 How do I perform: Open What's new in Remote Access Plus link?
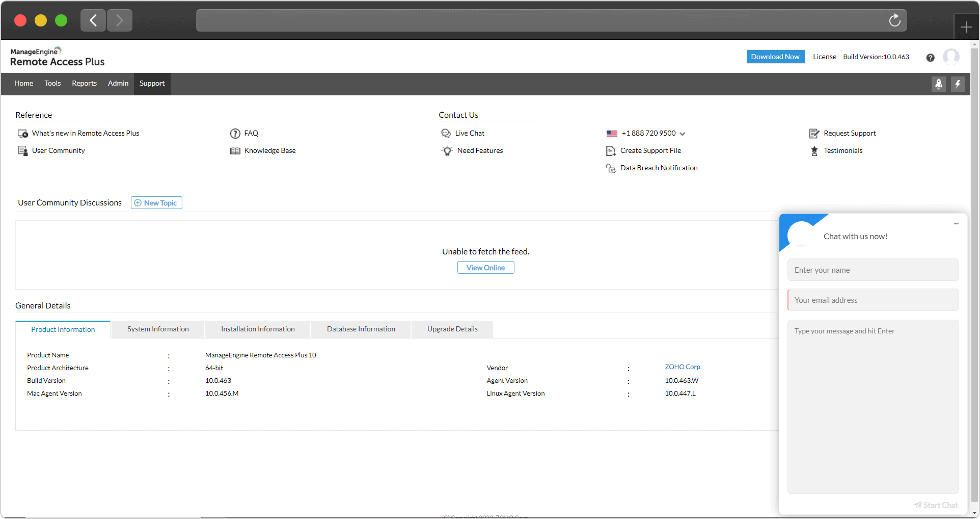(86, 134)
